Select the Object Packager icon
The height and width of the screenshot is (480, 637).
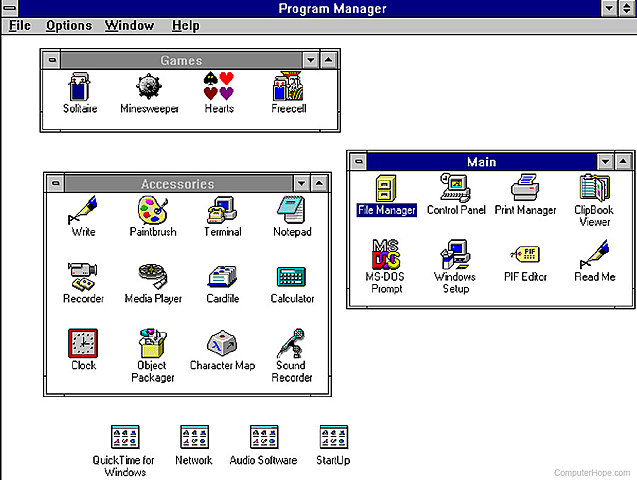[152, 343]
